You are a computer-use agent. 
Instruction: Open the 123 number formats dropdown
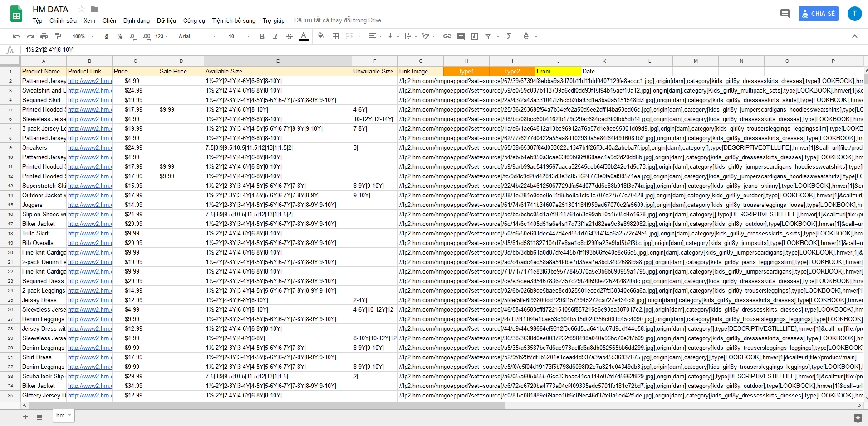coord(161,36)
